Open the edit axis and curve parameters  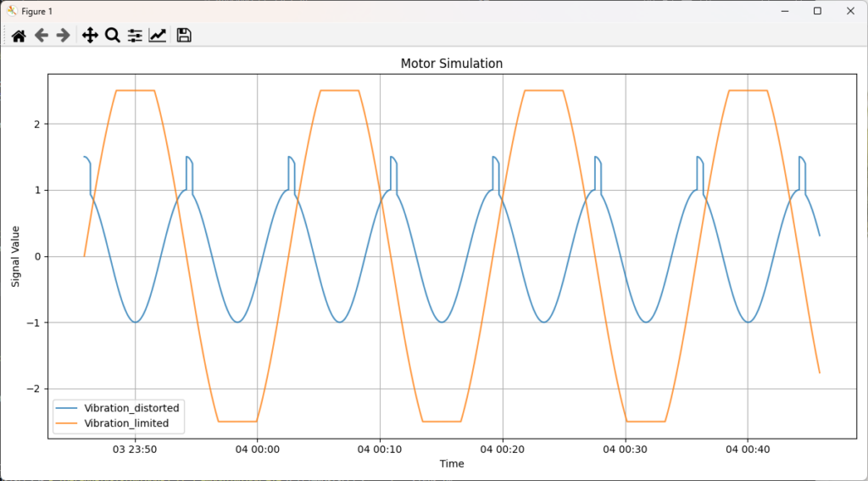click(158, 35)
